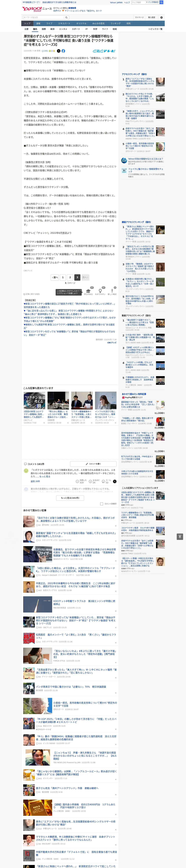Click the わかりやすい lightbulb reaction

[x=100, y=291]
